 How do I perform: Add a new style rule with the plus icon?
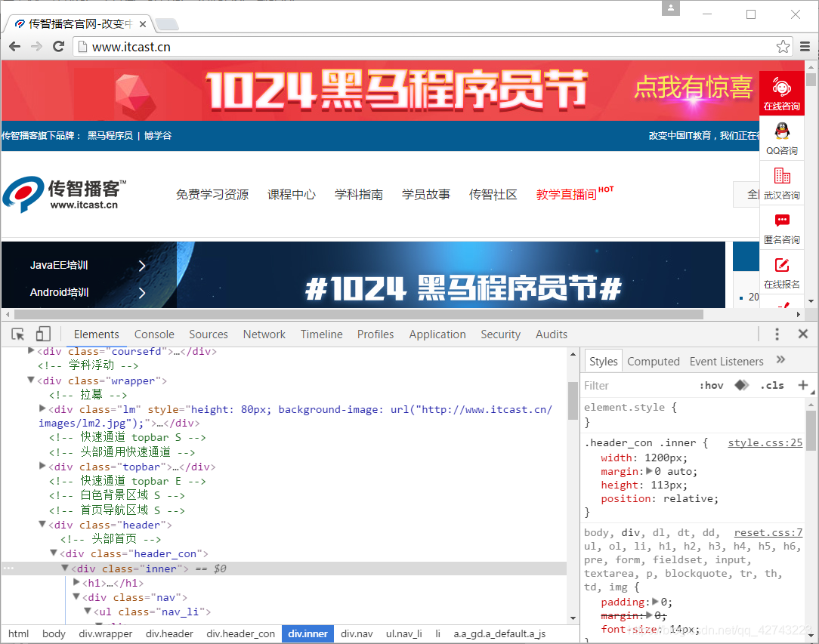pyautogui.click(x=803, y=385)
